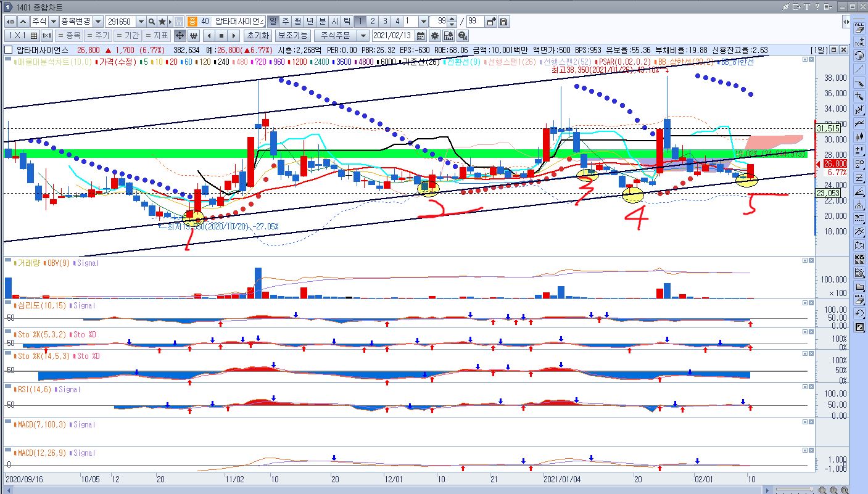Switch to the 주 weekly period tab
868x494 pixels.
pos(285,22)
